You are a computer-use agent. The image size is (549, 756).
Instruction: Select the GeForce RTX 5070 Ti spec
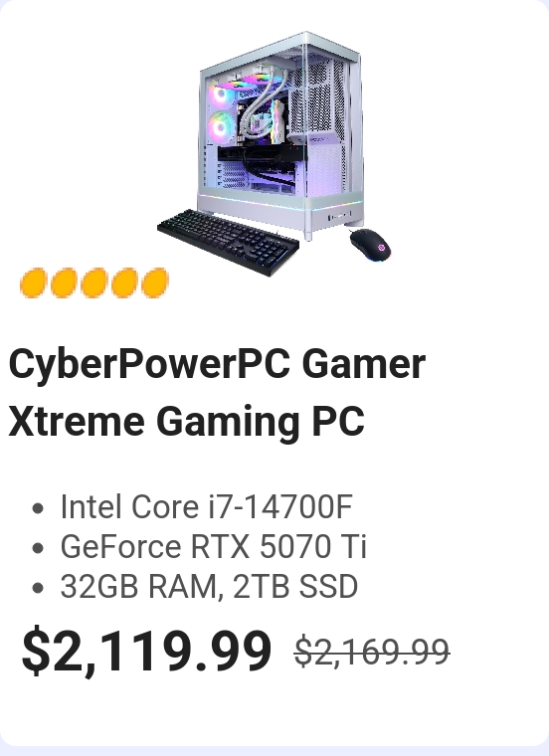tap(214, 546)
